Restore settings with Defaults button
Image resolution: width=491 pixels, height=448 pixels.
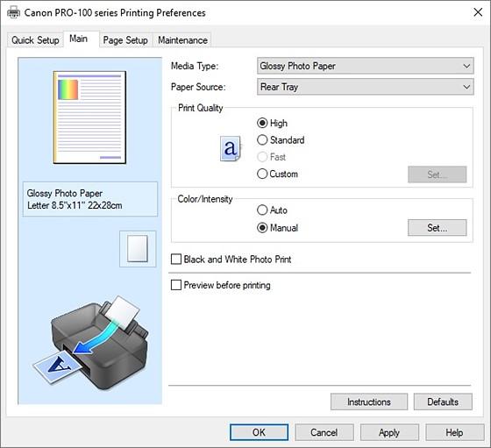[x=443, y=402]
